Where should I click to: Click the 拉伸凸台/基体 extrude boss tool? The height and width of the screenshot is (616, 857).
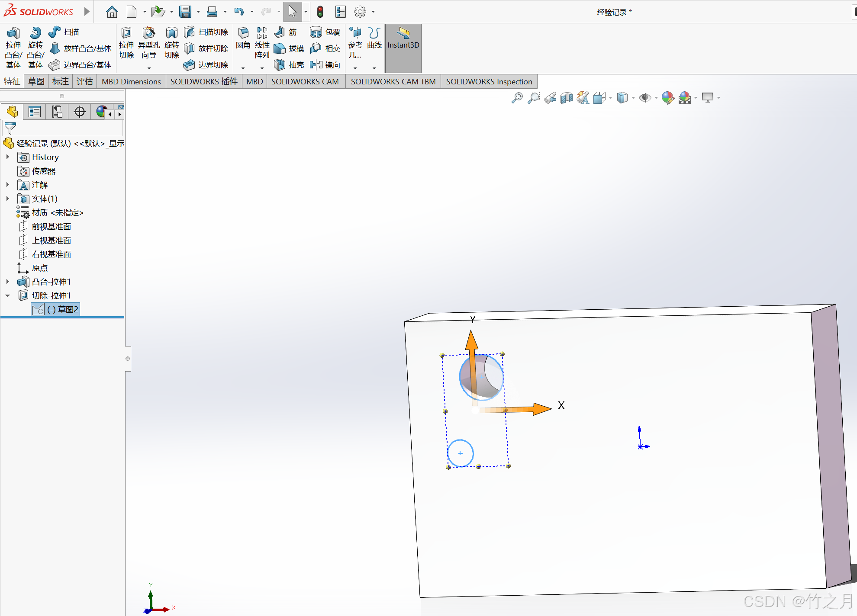coord(13,48)
